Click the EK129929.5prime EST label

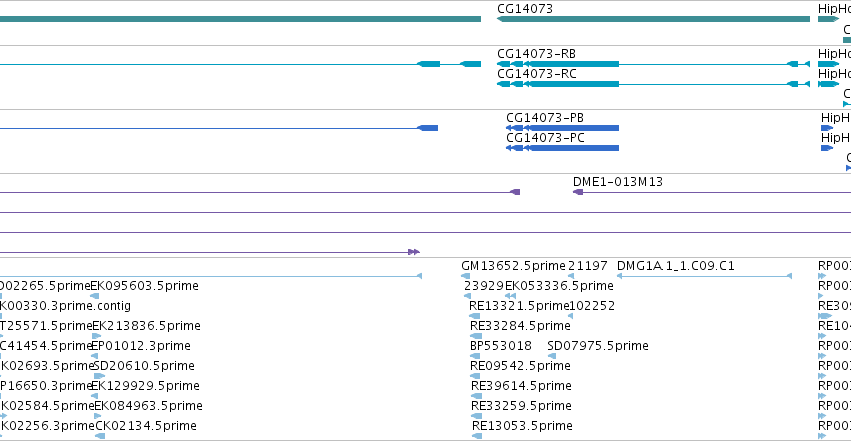click(145, 386)
